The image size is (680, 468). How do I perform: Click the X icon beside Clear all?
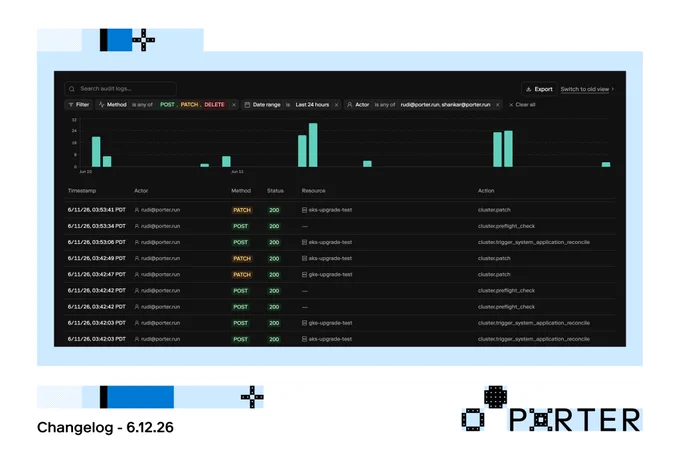[511, 105]
